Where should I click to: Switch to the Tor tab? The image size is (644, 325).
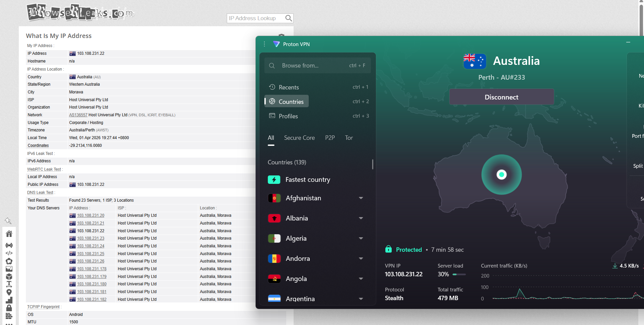point(349,138)
